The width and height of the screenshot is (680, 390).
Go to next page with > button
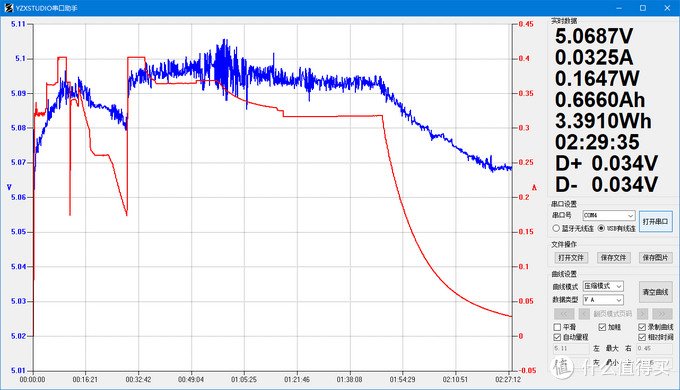643,314
